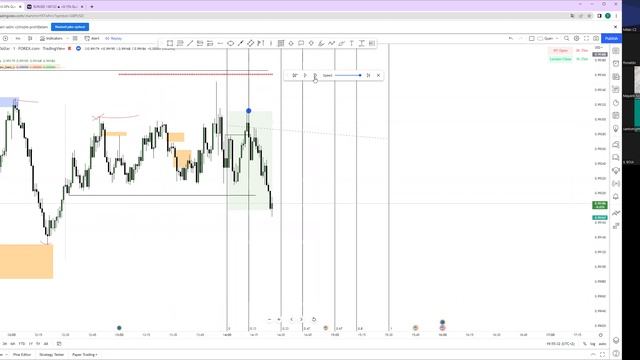Open the watchlist panel in right sidebar
This screenshot has height=360, width=640.
coord(616,51)
